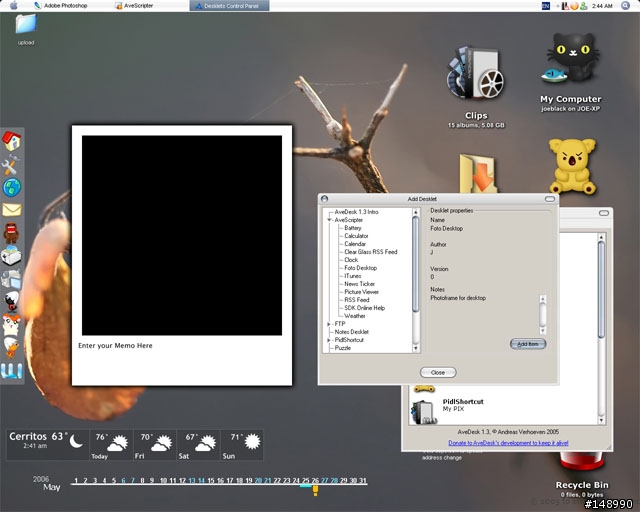Click the Close button in Add Desklet
This screenshot has width=640, height=512.
click(438, 372)
